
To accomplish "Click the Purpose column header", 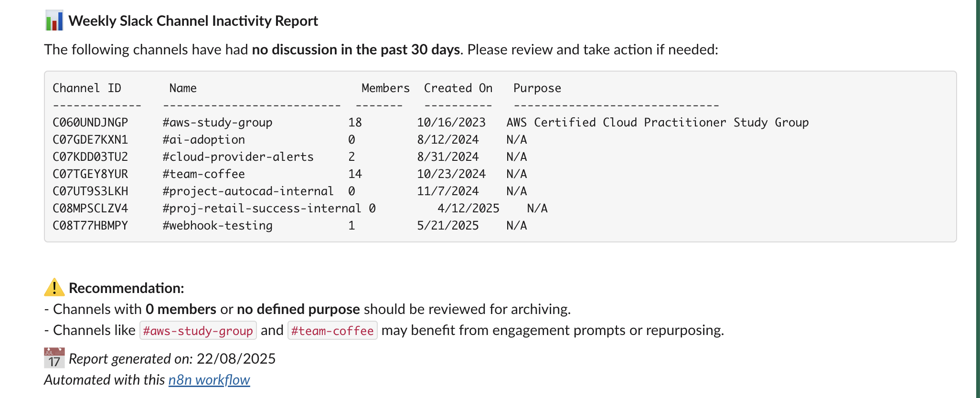I will [x=537, y=88].
